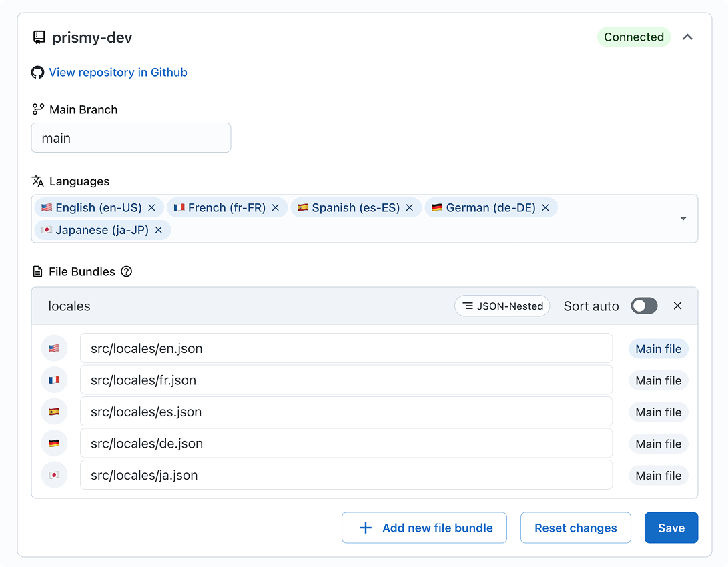Click Add new file bundle button

point(424,528)
